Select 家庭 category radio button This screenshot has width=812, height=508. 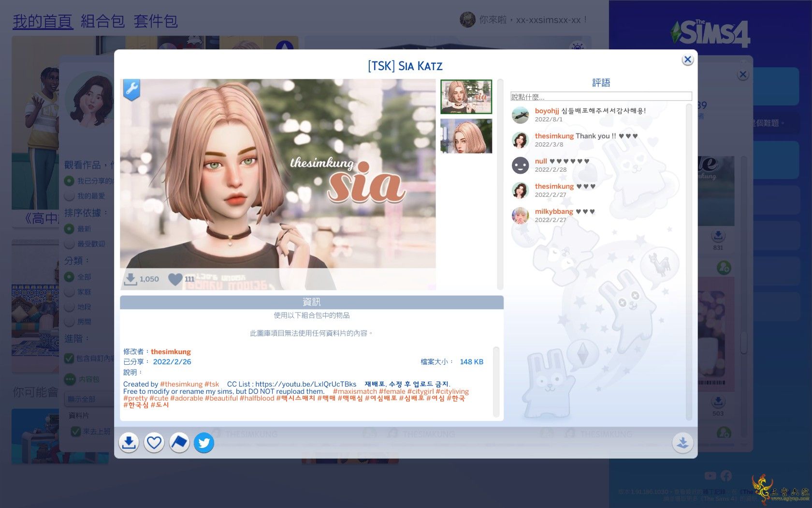click(x=70, y=292)
